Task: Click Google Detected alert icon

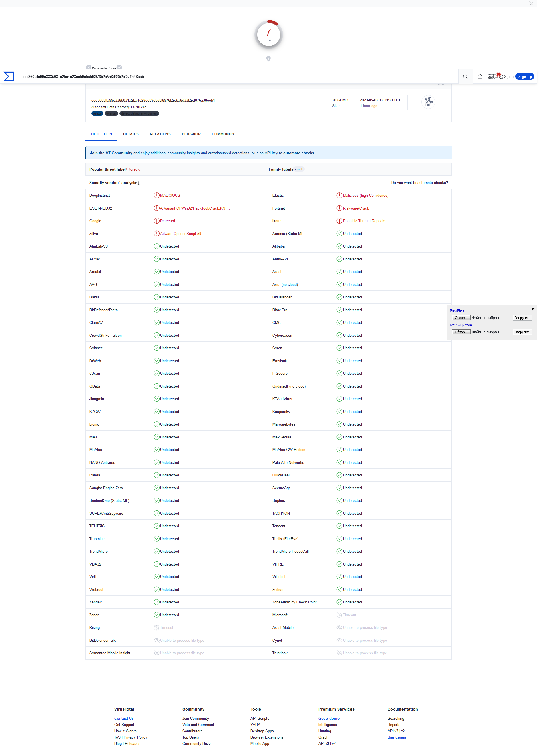Action: point(156,221)
